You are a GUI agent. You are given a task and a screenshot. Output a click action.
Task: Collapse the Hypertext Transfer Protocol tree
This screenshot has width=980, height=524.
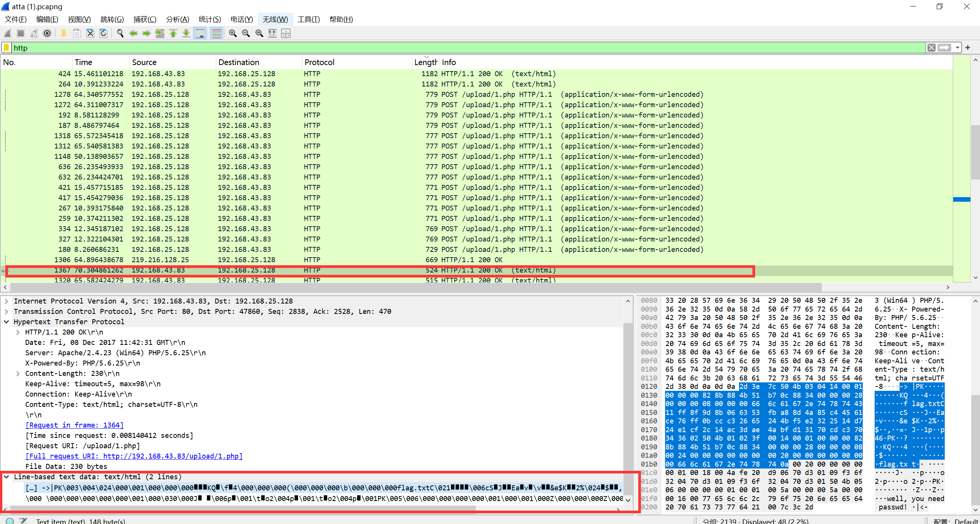point(7,322)
